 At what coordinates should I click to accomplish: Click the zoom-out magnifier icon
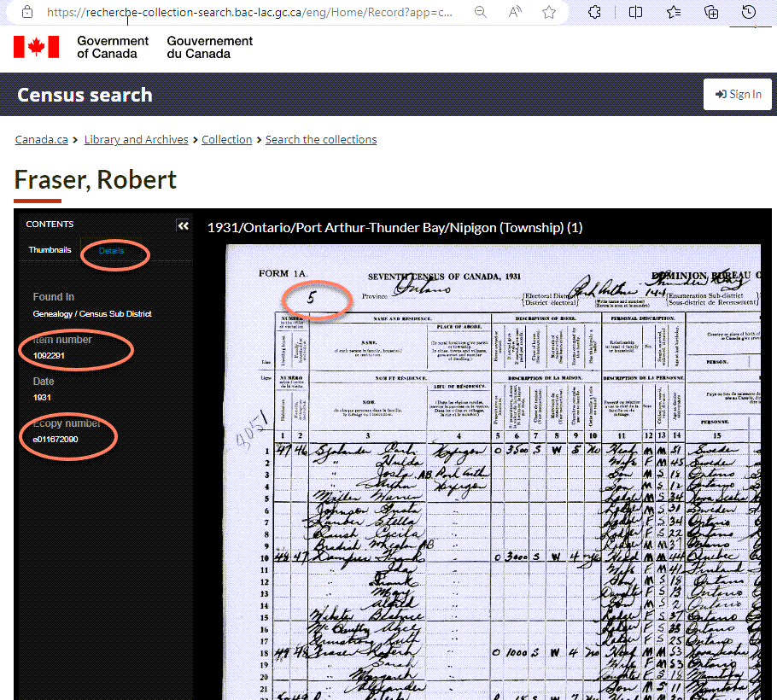(481, 12)
